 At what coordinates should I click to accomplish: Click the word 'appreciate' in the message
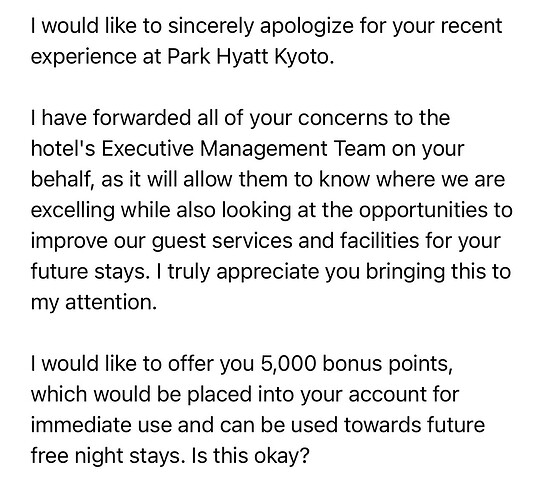click(x=267, y=271)
